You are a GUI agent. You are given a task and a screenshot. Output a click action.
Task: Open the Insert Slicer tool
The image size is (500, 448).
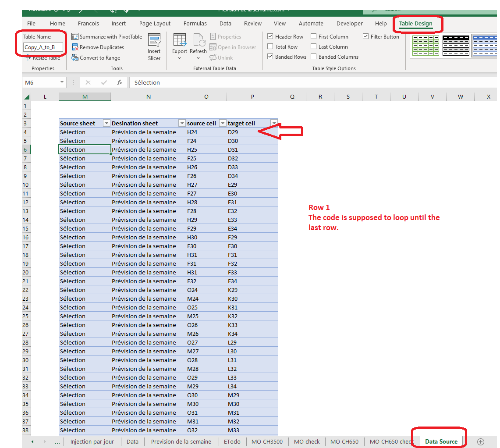click(154, 47)
